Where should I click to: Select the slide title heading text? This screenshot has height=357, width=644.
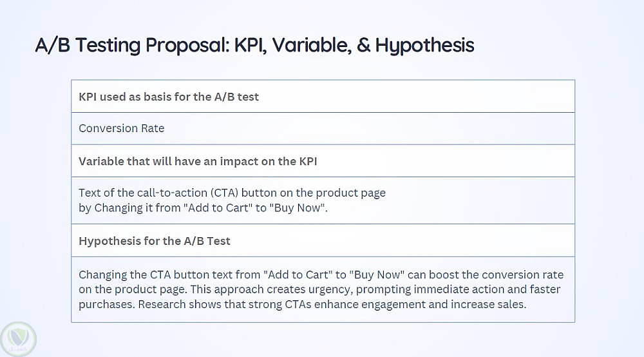tap(254, 45)
